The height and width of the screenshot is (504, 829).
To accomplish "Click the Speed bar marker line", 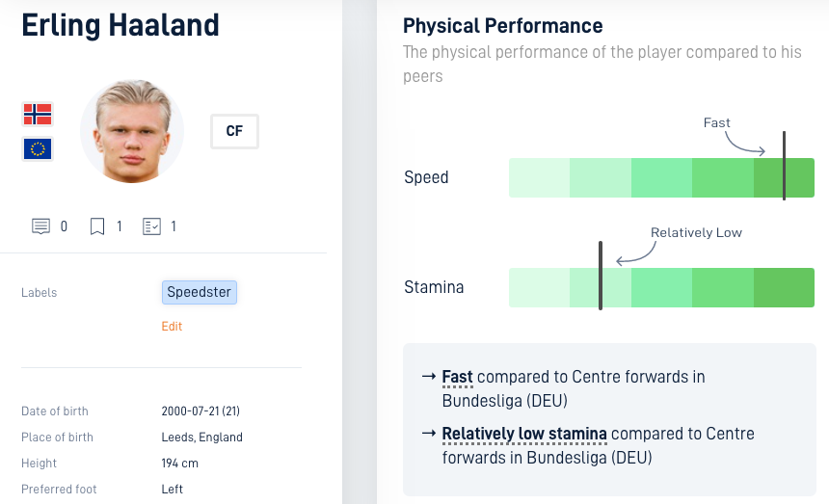I will tap(784, 166).
